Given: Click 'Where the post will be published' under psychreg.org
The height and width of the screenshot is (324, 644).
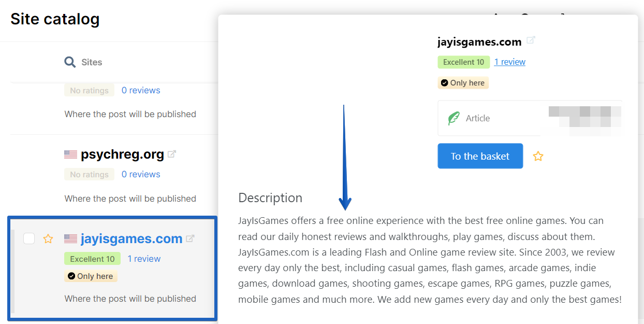Looking at the screenshot, I should pos(130,199).
